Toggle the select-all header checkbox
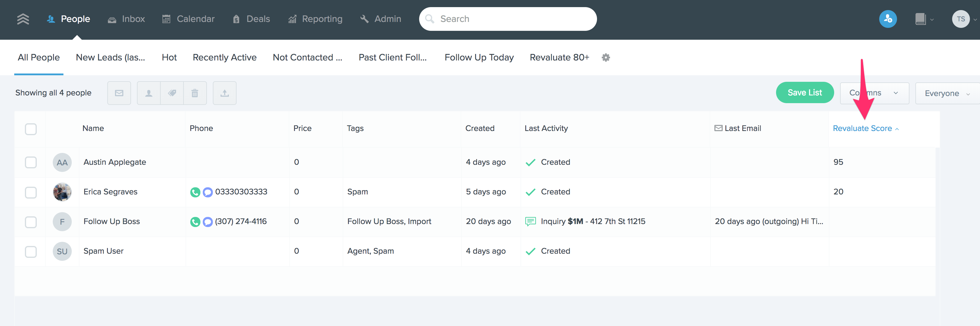This screenshot has width=980, height=326. point(31,129)
